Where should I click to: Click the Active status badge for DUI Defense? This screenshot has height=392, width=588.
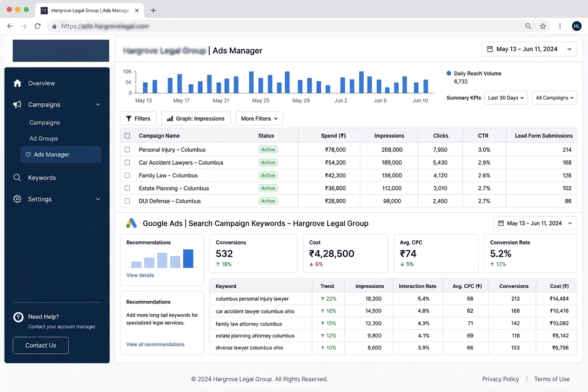point(268,201)
